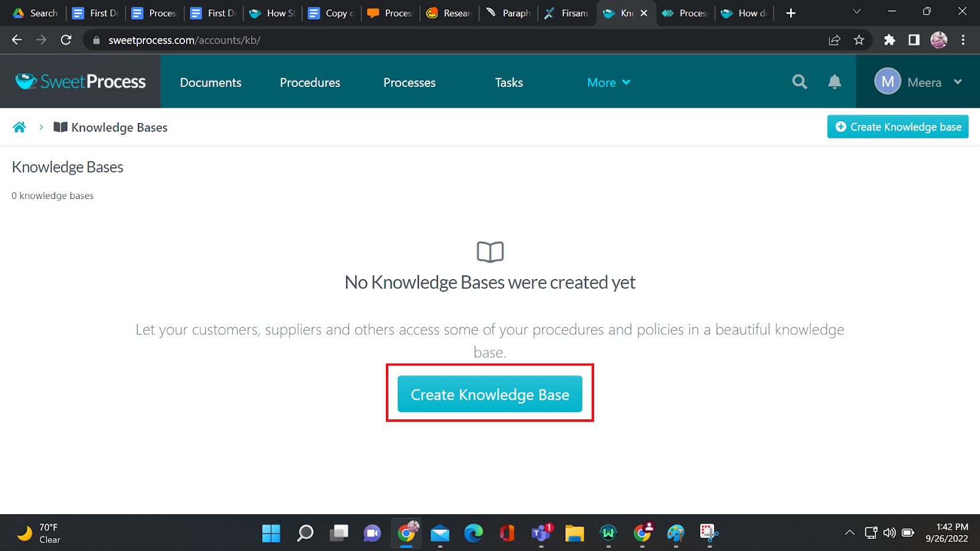Open the tab search chevron
The height and width of the screenshot is (551, 980).
[x=857, y=12]
